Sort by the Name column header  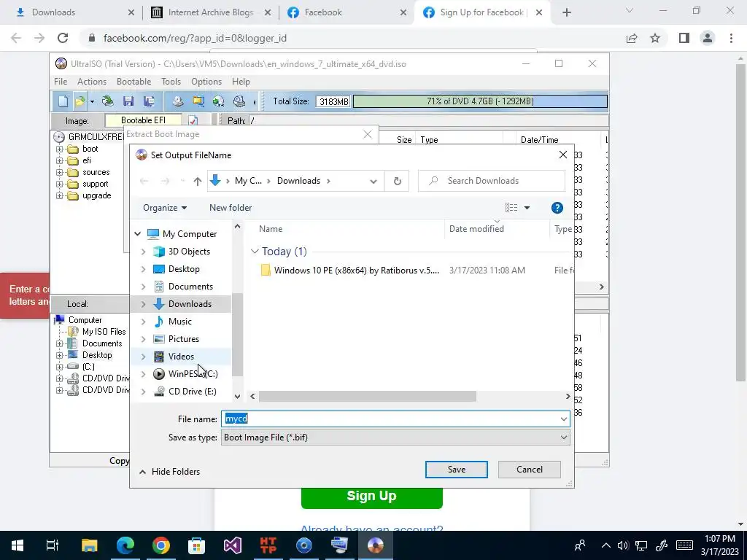[271, 228]
